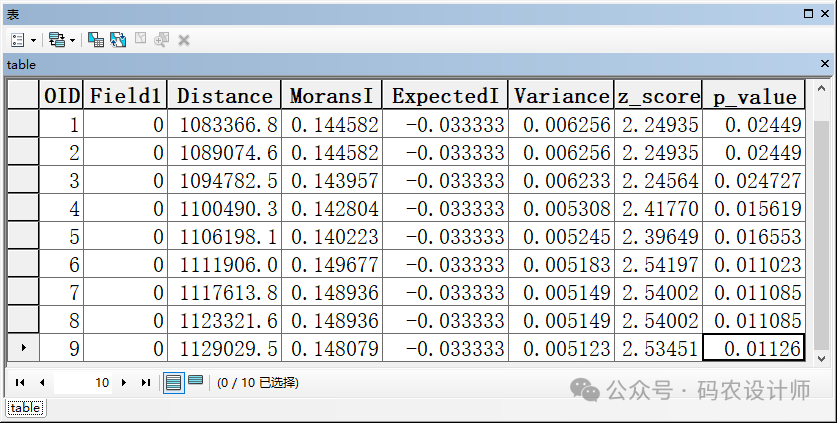837x423 pixels.
Task: Click the z_score column header
Action: click(x=658, y=96)
